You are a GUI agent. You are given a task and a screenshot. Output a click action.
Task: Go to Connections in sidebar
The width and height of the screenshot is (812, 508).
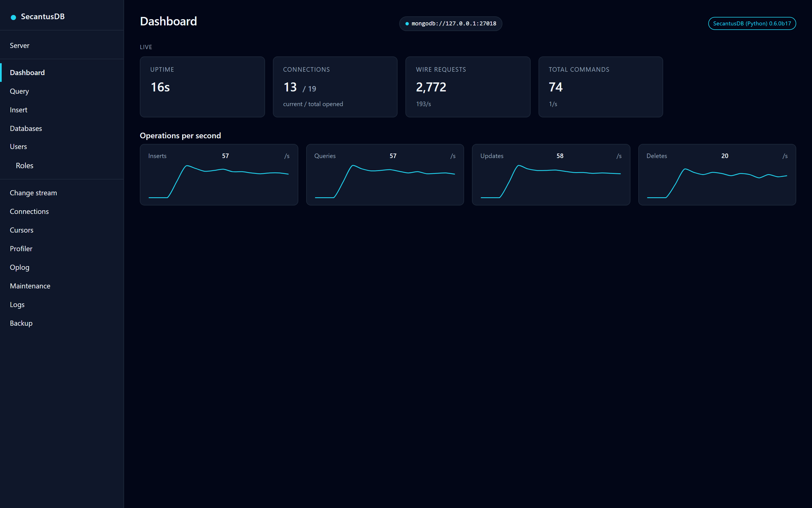62,211
